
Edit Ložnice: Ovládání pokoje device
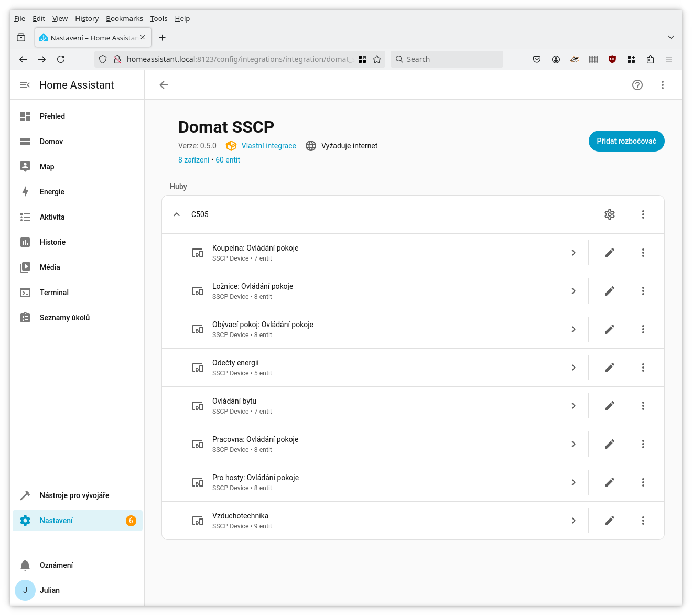click(x=610, y=291)
